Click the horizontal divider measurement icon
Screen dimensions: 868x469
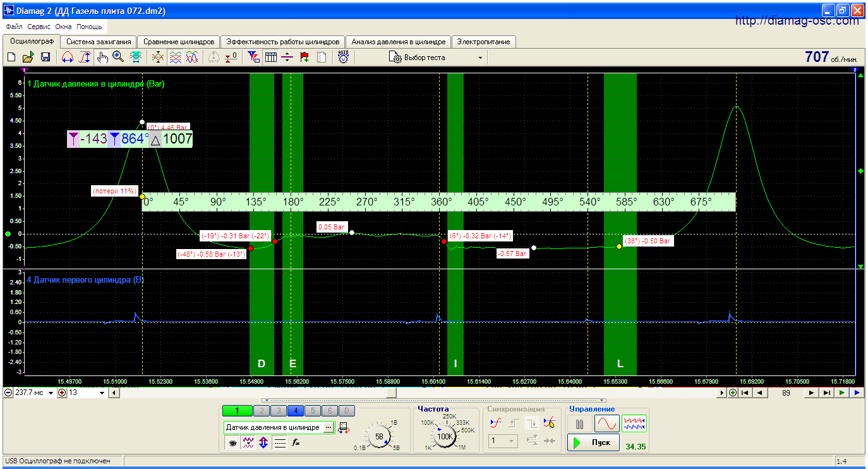[287, 57]
